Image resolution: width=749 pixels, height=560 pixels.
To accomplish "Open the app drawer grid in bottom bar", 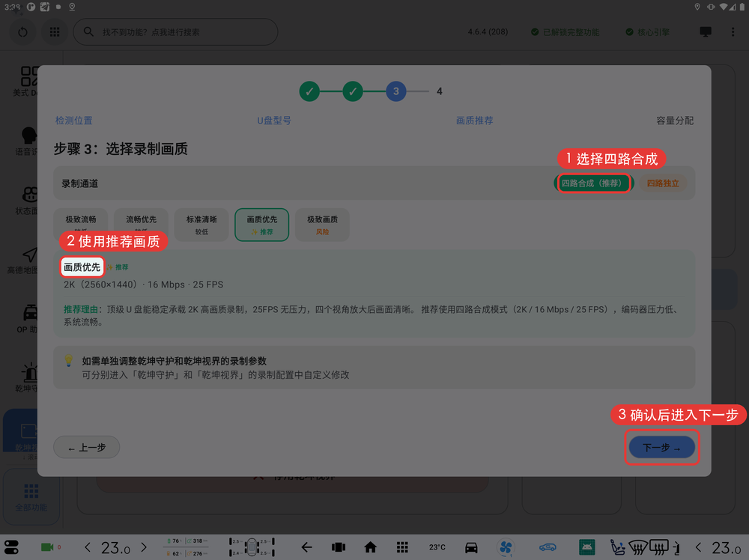I will (403, 547).
